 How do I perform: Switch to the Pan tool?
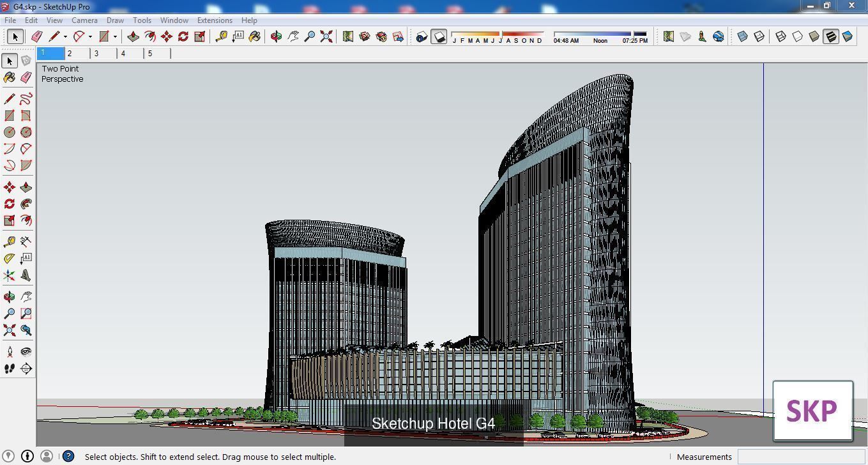(x=293, y=36)
